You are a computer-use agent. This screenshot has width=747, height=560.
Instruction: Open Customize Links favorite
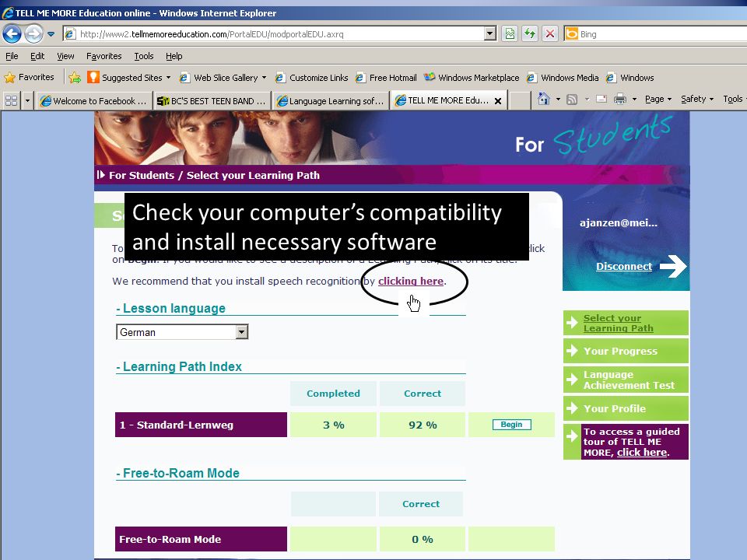click(311, 78)
